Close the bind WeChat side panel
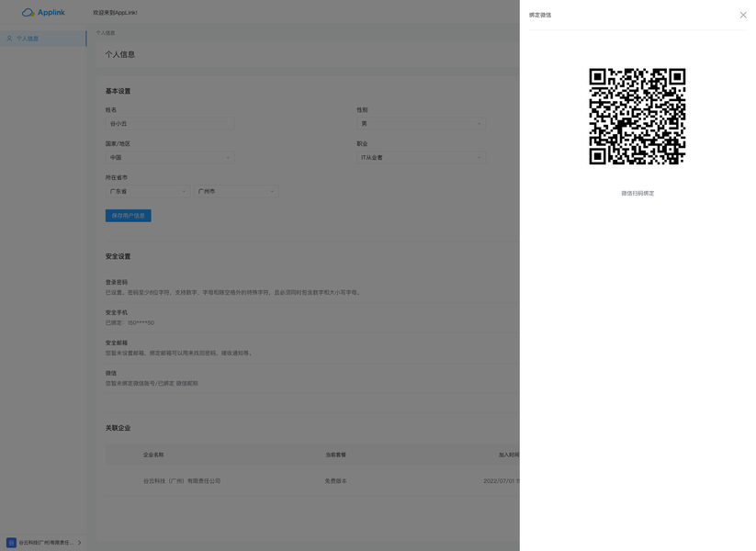Screen dimensions: 756x551 (743, 15)
